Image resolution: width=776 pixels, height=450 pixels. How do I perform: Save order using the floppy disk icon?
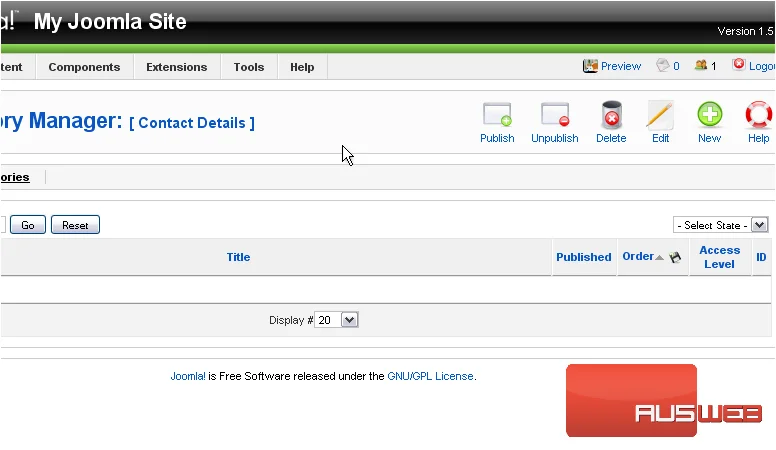[x=675, y=257]
